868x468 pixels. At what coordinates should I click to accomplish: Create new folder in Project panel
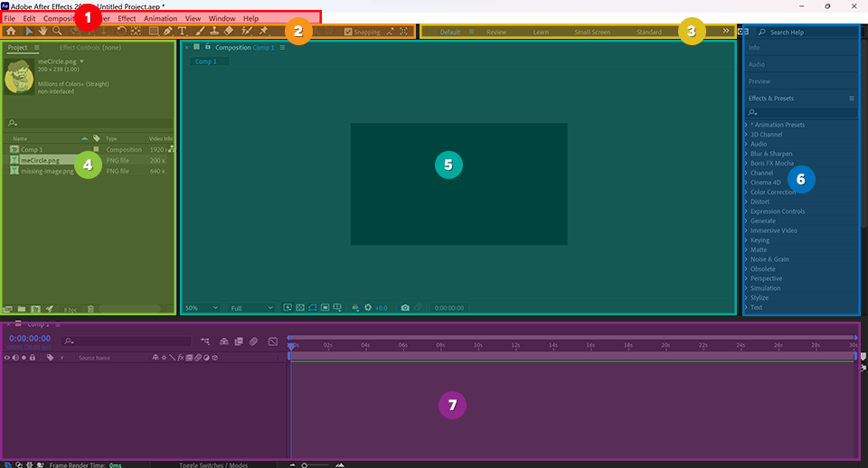[x=22, y=309]
